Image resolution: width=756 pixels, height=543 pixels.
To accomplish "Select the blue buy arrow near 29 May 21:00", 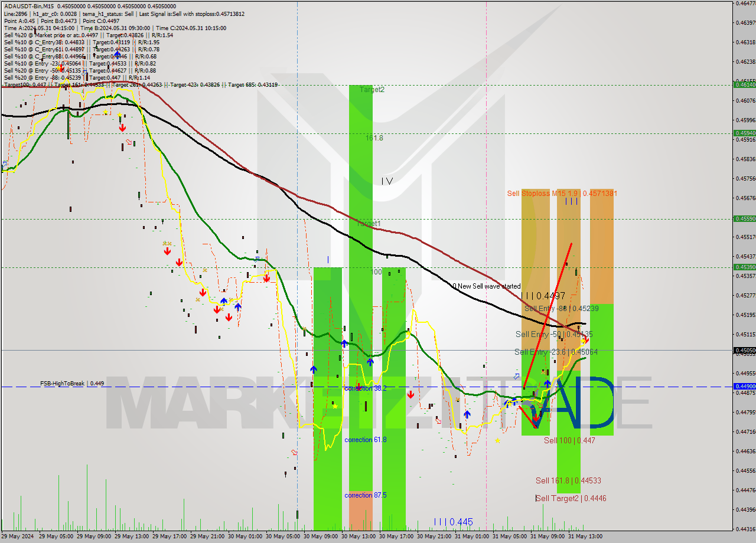I will (x=223, y=302).
